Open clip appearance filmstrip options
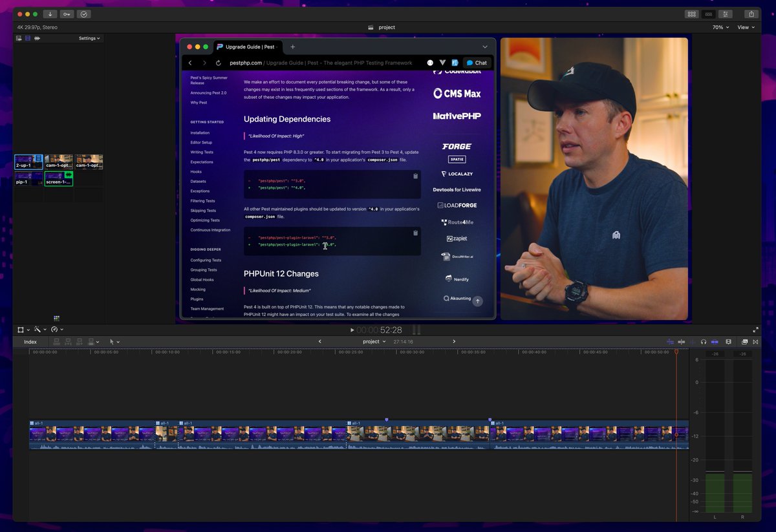 coord(729,341)
